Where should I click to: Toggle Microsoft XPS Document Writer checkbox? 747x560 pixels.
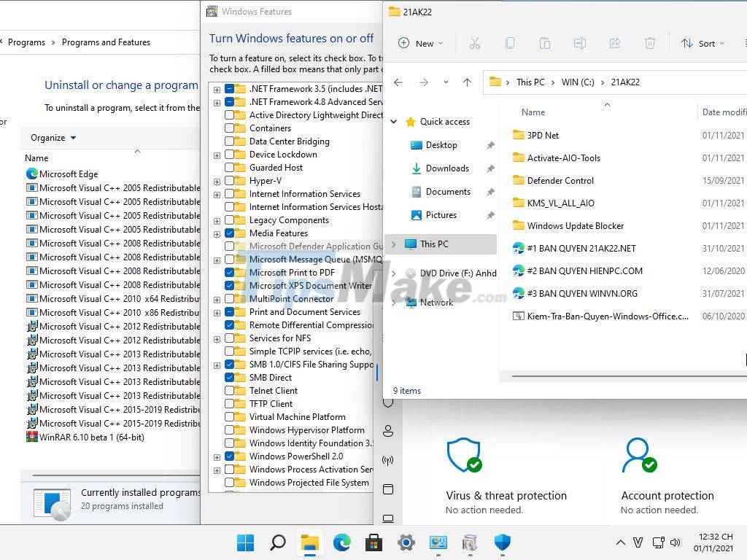(x=229, y=285)
